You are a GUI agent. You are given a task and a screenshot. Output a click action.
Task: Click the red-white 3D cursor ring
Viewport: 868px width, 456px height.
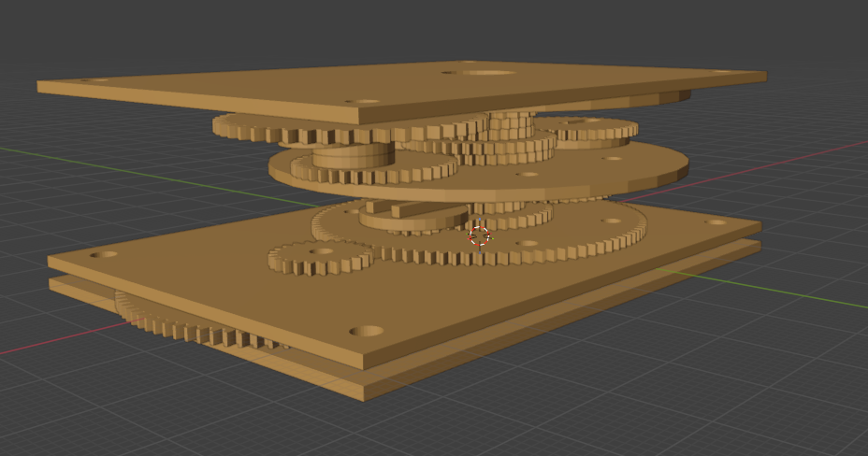[480, 235]
